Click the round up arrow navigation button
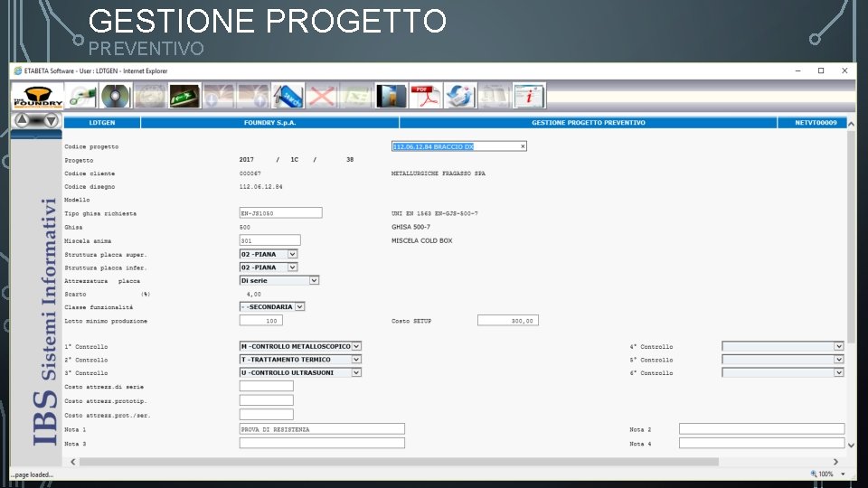The image size is (868, 488). point(22,119)
